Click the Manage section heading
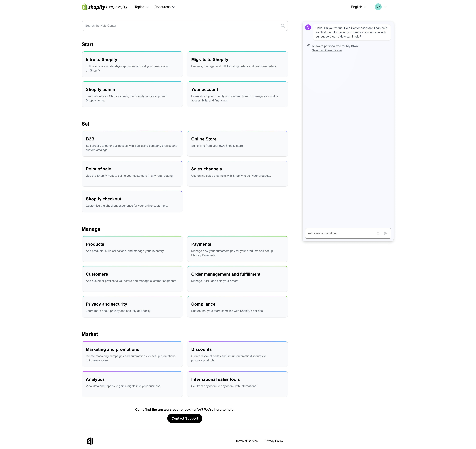 point(91,229)
